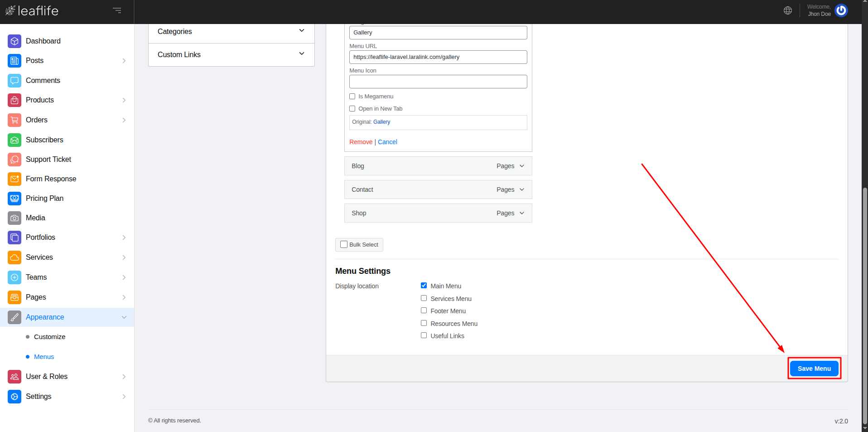
Task: Expand the Portfolios submenu chevron
Action: coord(124,238)
